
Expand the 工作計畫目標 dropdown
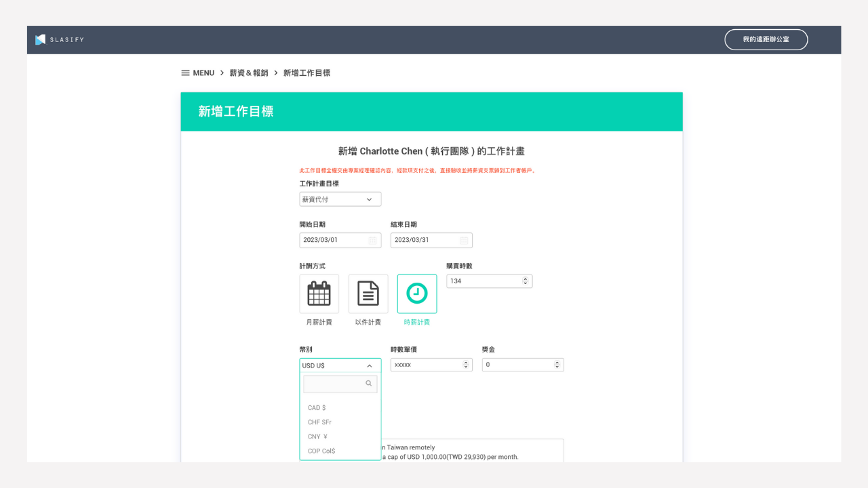coord(340,199)
